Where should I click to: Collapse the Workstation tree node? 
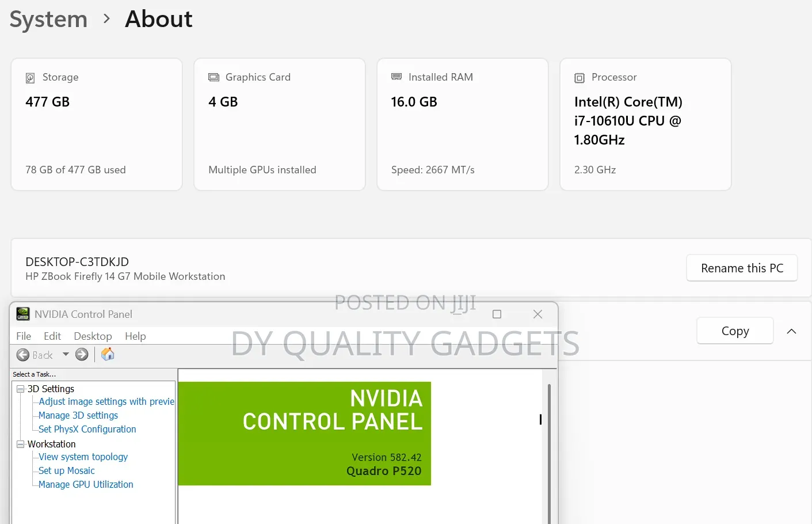21,445
